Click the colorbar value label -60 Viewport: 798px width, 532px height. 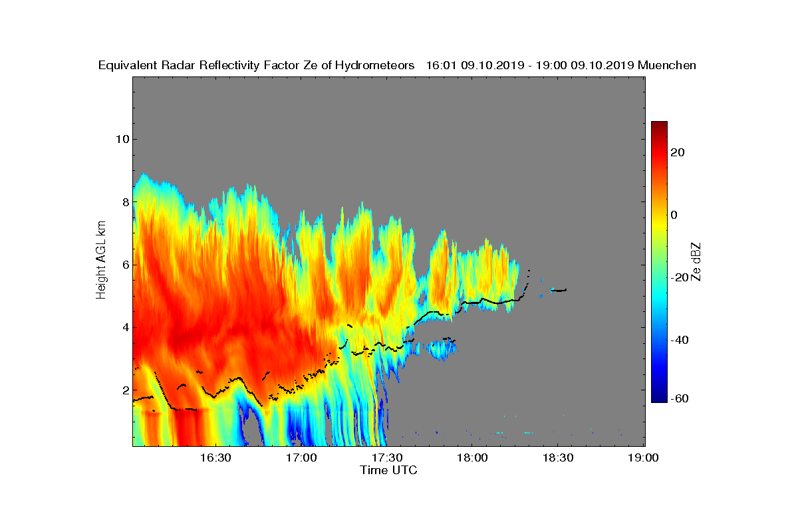pyautogui.click(x=679, y=398)
